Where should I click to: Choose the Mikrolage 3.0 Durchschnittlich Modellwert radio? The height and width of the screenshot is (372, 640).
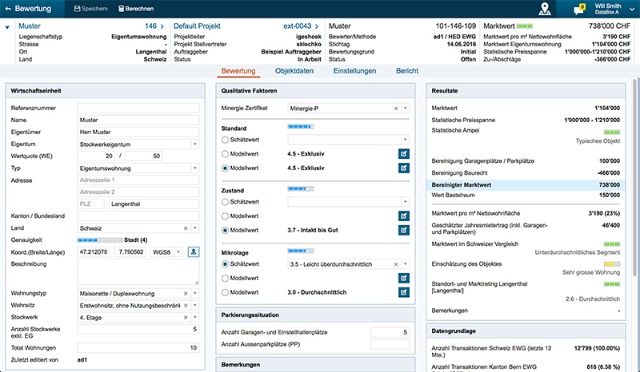click(225, 292)
